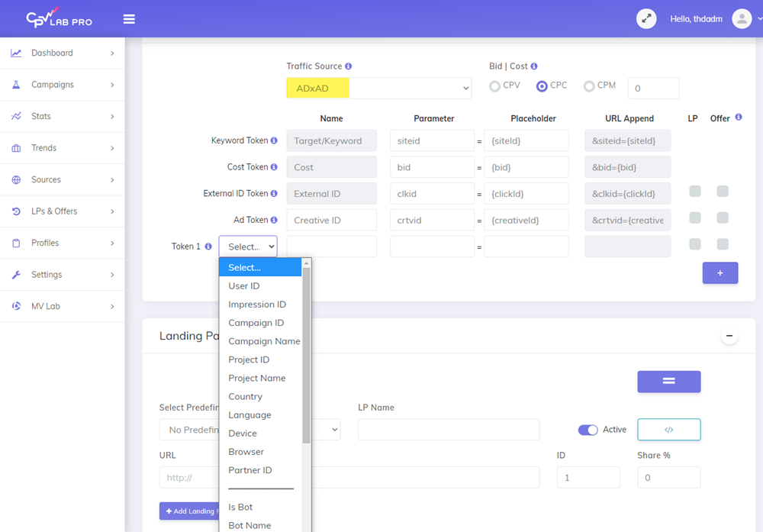Check the LP checkbox for External ID Token
Image resolution: width=763 pixels, height=532 pixels.
(x=695, y=192)
